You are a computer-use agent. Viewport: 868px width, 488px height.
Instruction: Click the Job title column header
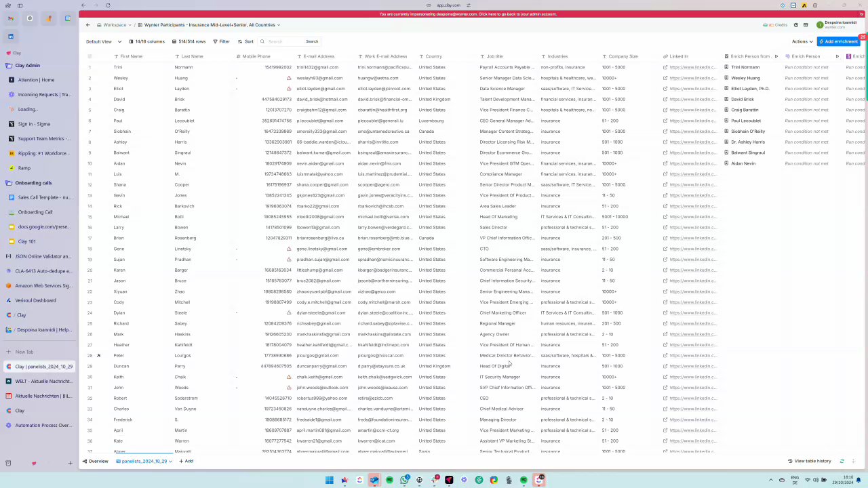click(494, 56)
